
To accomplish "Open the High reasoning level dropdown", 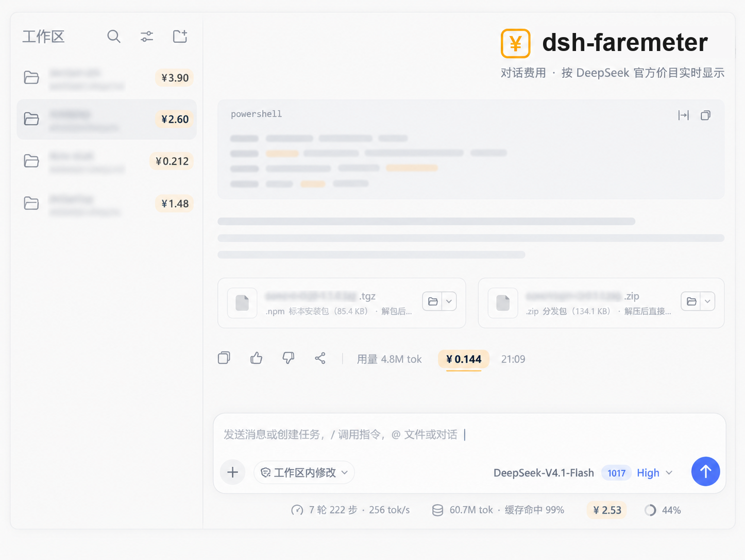I will point(654,473).
